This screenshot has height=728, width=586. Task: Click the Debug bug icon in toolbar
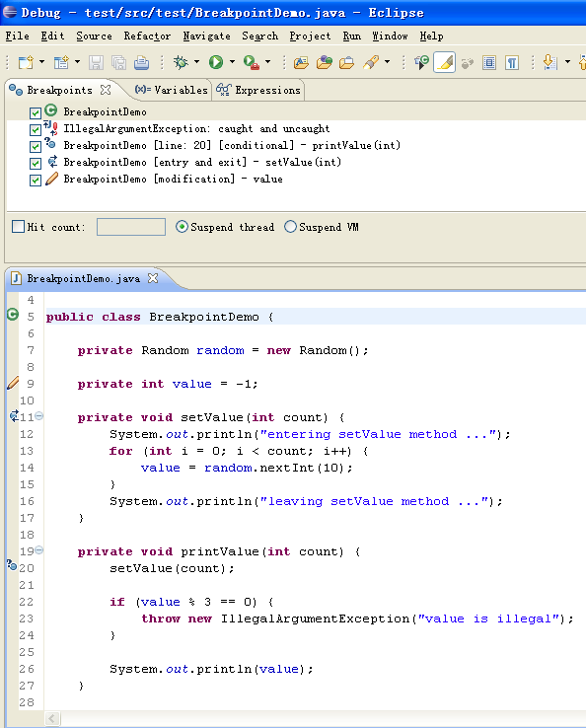click(181, 62)
